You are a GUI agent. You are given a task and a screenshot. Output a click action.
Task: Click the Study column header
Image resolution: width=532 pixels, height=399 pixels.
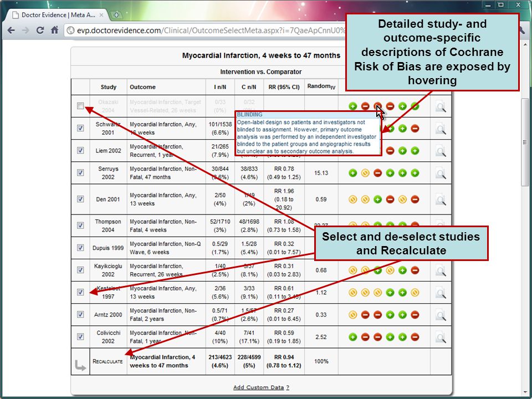(109, 87)
